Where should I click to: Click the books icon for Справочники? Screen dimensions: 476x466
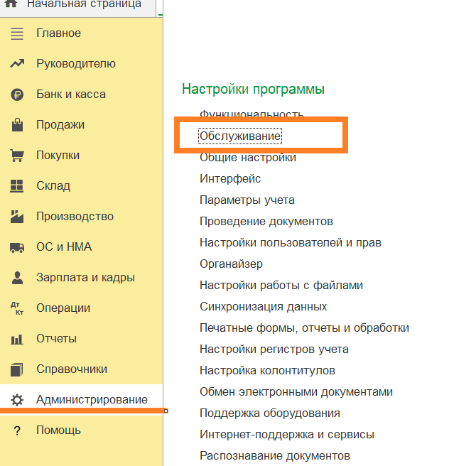point(16,369)
